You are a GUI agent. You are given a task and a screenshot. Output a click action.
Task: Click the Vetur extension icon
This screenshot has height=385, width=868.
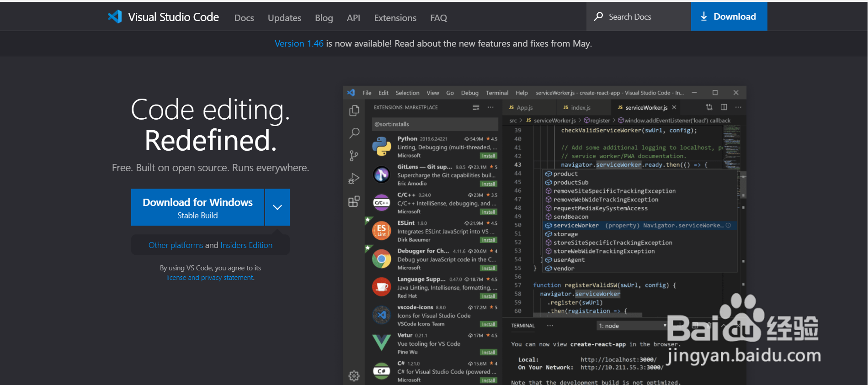(x=382, y=343)
